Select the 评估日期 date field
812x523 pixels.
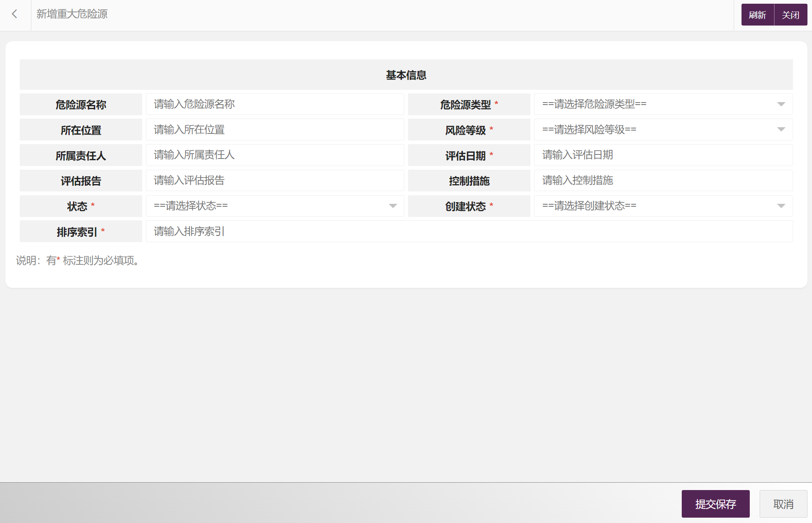tap(663, 155)
